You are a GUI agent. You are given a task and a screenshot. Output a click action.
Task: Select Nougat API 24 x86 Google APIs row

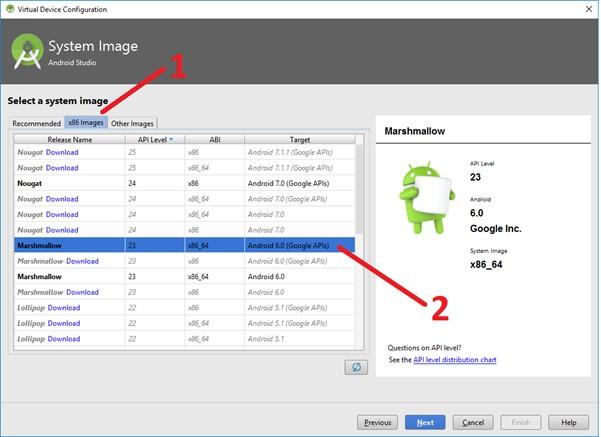click(184, 183)
